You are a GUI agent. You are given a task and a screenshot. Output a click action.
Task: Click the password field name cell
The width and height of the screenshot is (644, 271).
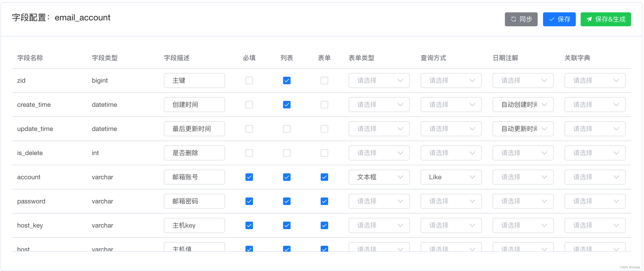pos(31,201)
